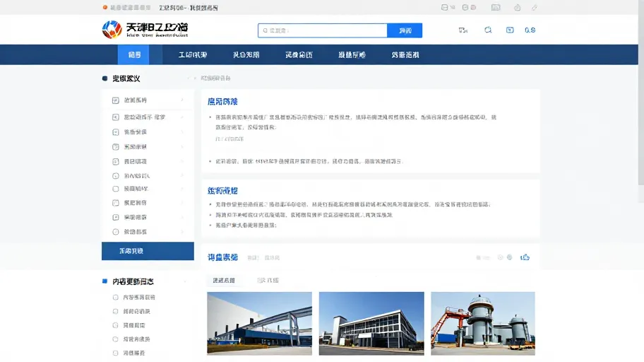Click the icon of the fifth sidebar menu row
The image size is (644, 362).
(x=115, y=162)
